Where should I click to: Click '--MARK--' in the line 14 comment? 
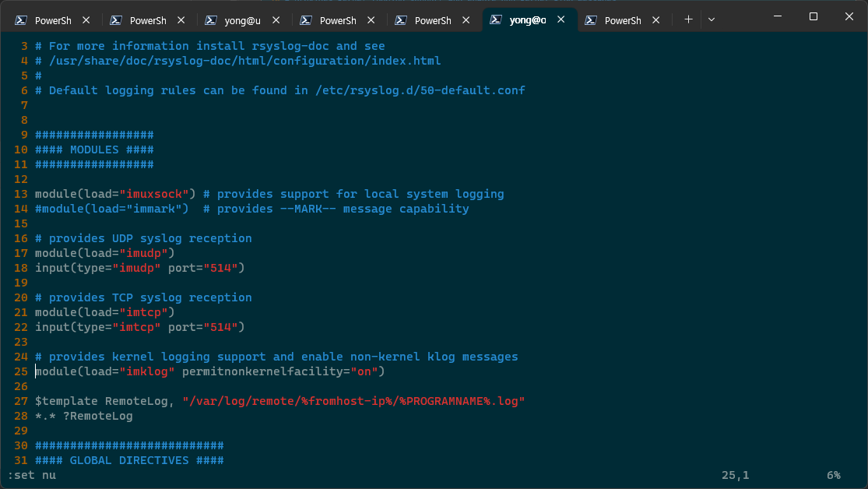(x=307, y=209)
